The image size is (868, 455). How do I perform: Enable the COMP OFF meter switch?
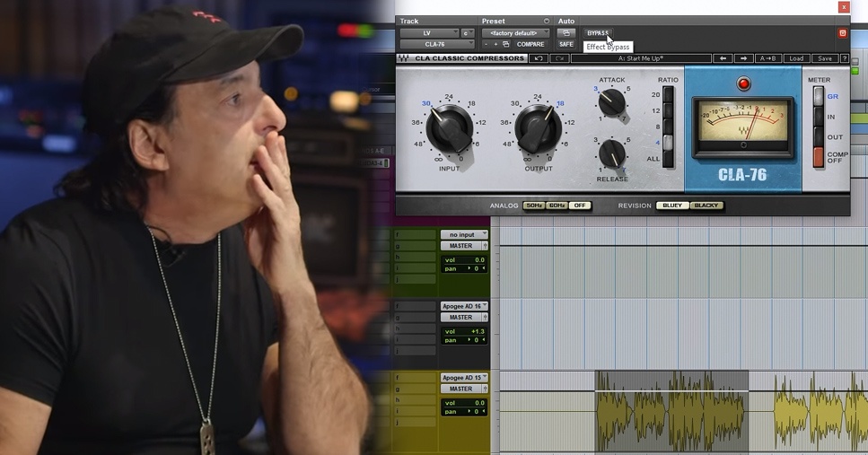coord(819,157)
